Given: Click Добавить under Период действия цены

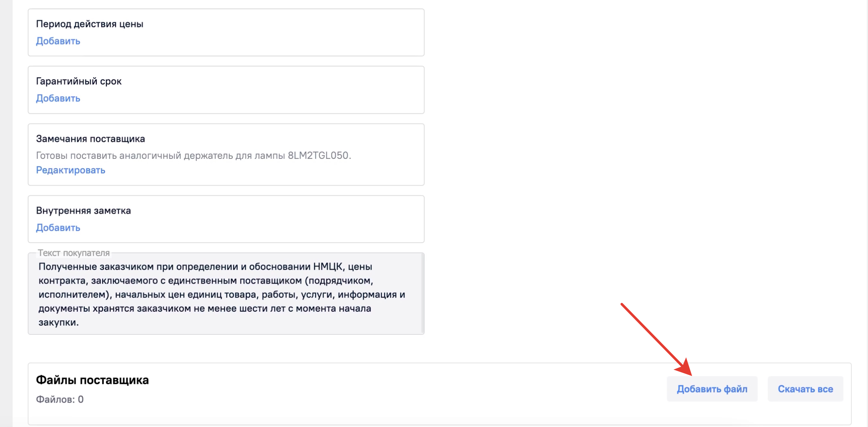Looking at the screenshot, I should point(58,41).
